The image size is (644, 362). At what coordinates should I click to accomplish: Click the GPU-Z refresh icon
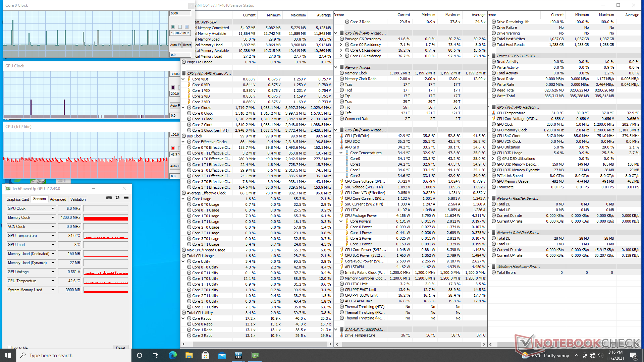pos(118,198)
